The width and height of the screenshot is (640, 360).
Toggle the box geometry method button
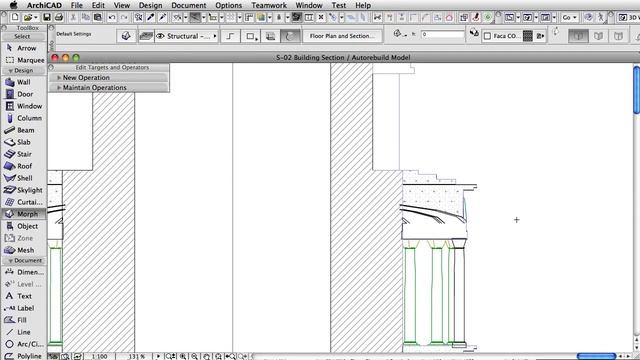[x=250, y=36]
